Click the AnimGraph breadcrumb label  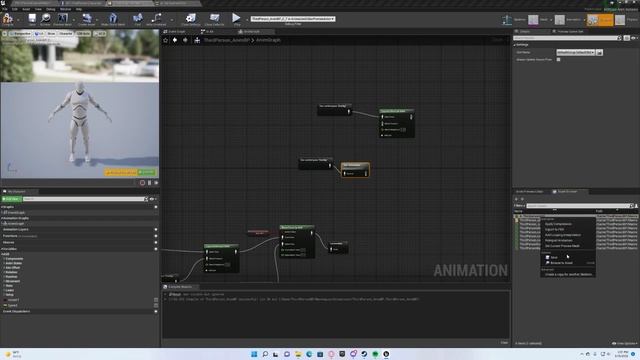tap(268, 40)
